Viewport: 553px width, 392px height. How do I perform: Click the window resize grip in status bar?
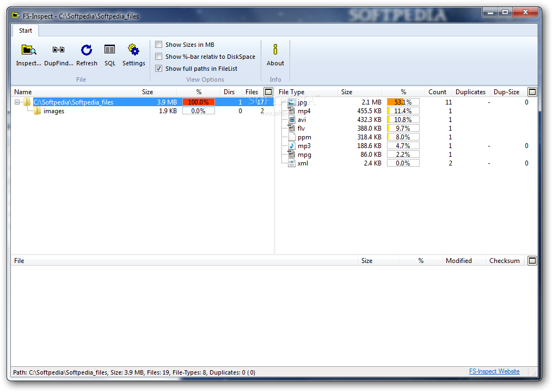tap(534, 373)
